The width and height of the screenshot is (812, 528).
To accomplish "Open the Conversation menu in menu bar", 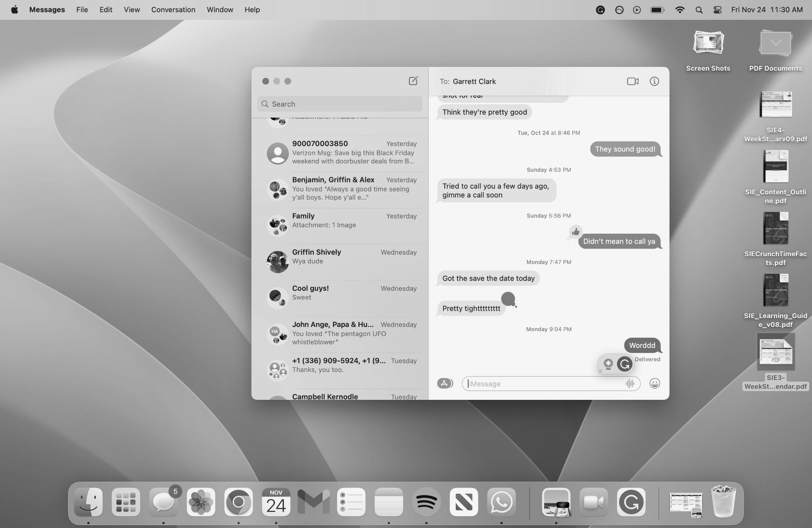I will 173,10.
